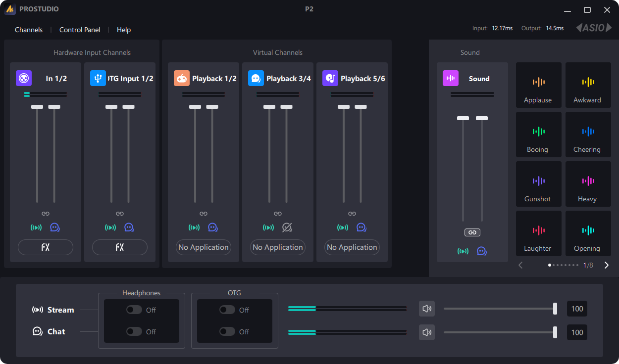
Task: Click the Sound channel waveform icon
Action: (x=451, y=78)
